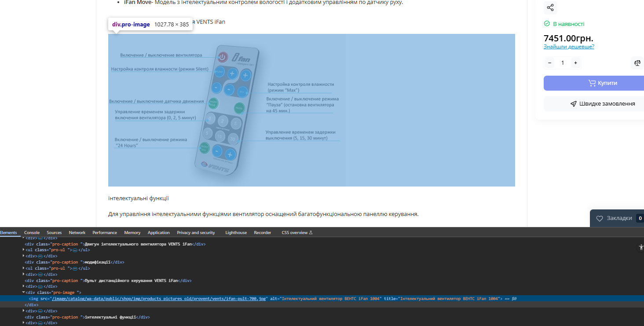Click the price 7451.00грн.
The width and height of the screenshot is (644, 326).
(568, 38)
